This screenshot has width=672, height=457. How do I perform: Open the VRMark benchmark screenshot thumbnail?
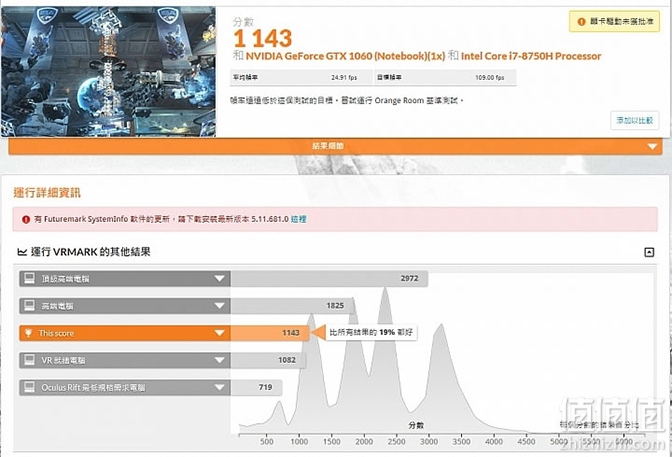pyautogui.click(x=108, y=72)
